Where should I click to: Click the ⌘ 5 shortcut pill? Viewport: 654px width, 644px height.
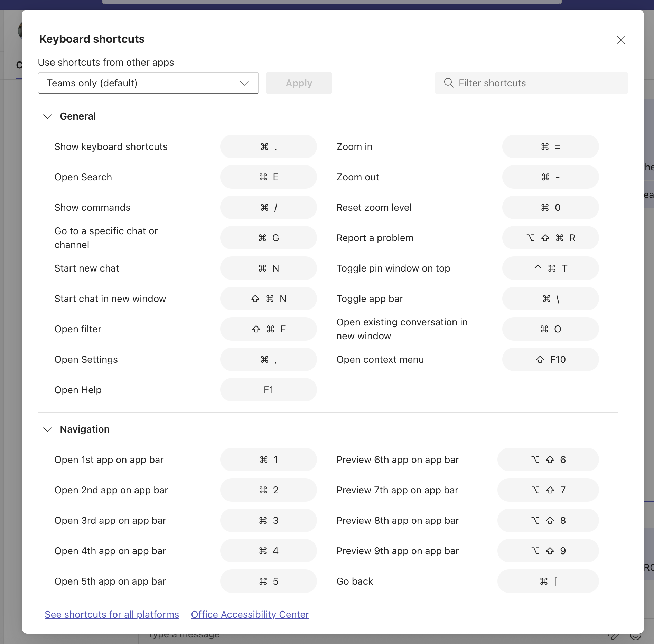tap(268, 581)
